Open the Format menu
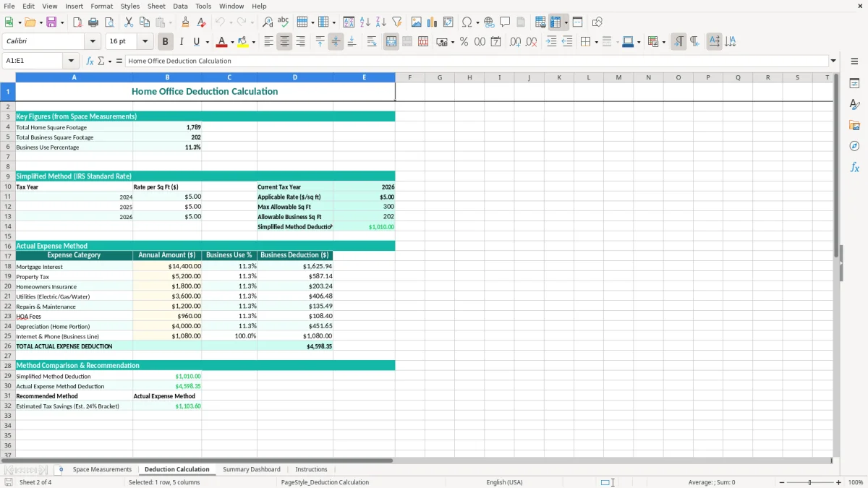 (x=101, y=6)
